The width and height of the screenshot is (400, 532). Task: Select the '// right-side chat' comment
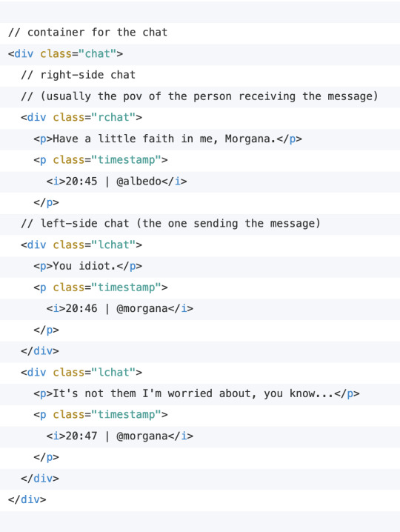point(78,75)
